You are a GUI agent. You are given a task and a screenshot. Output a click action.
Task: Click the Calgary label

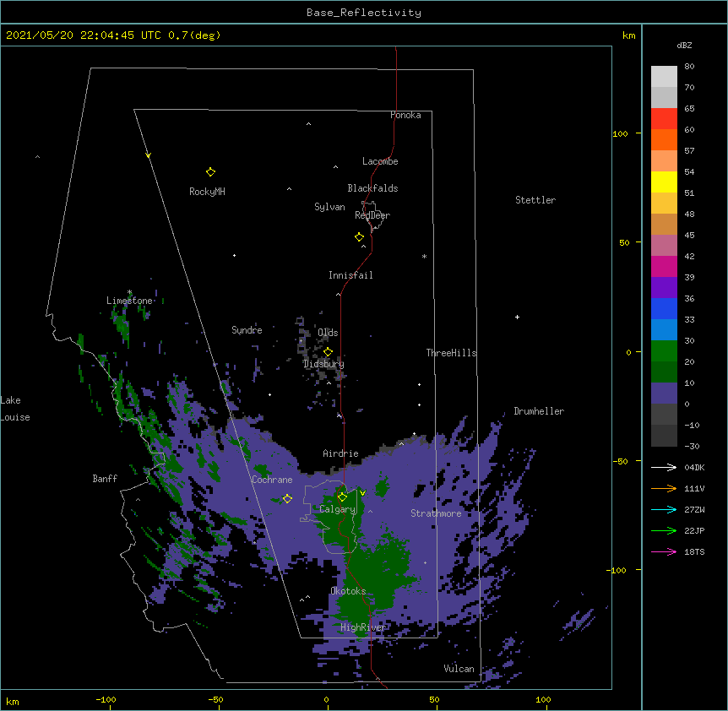337,509
